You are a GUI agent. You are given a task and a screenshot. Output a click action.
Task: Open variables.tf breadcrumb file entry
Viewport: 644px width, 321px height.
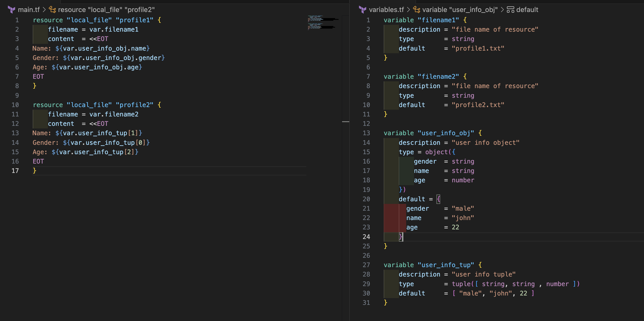click(x=387, y=10)
